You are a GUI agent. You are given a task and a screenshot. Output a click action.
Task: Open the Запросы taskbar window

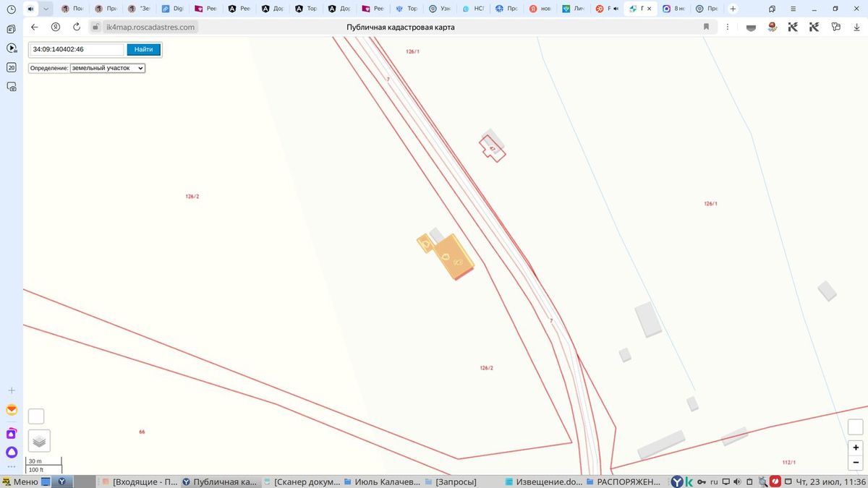[451, 481]
